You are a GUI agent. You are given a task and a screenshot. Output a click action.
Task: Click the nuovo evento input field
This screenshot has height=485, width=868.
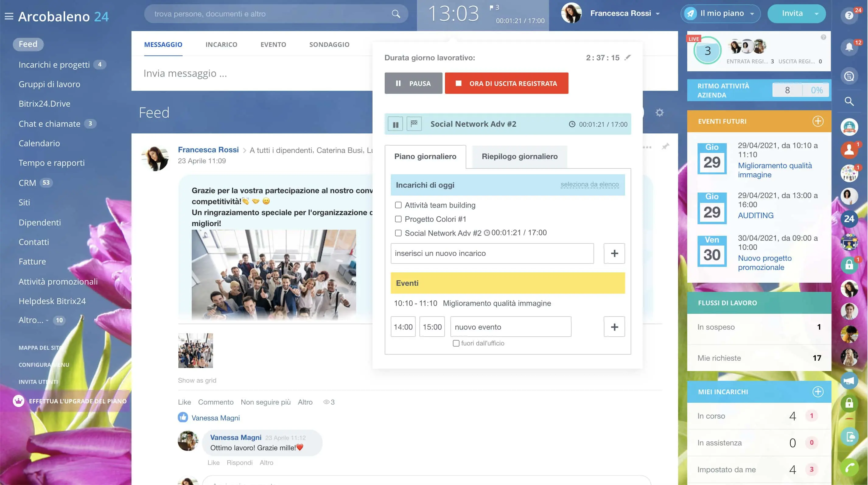[x=510, y=327]
